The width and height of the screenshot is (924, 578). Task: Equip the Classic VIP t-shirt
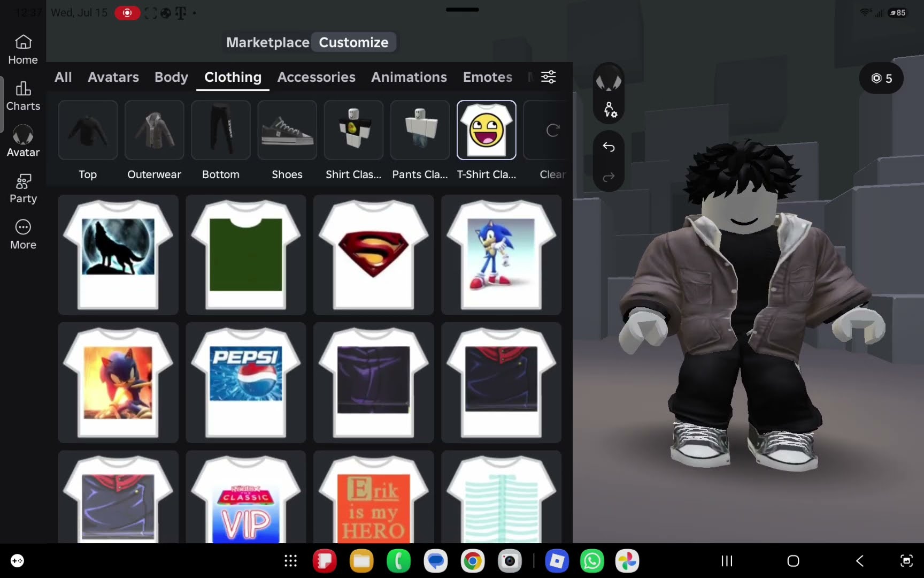click(x=246, y=497)
